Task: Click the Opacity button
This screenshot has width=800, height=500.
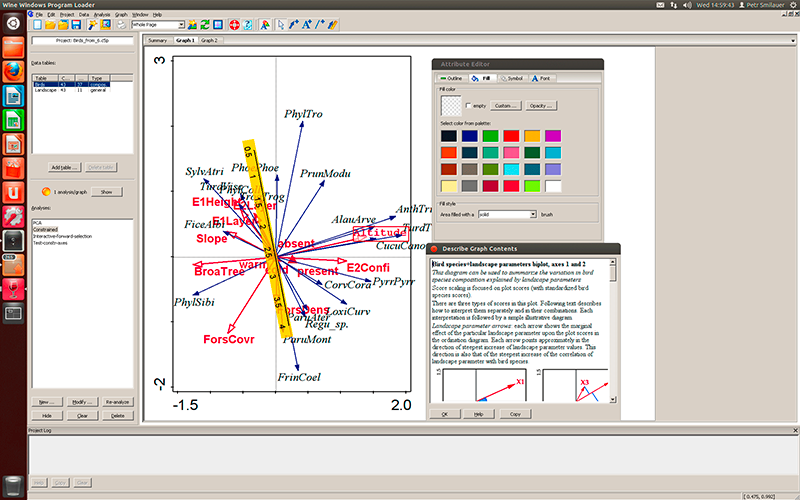Action: [542, 105]
